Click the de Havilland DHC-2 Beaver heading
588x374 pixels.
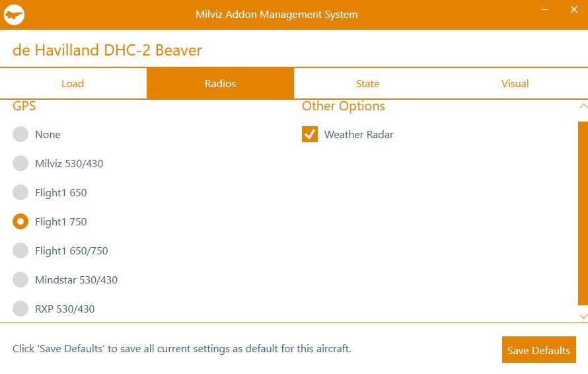tap(107, 50)
